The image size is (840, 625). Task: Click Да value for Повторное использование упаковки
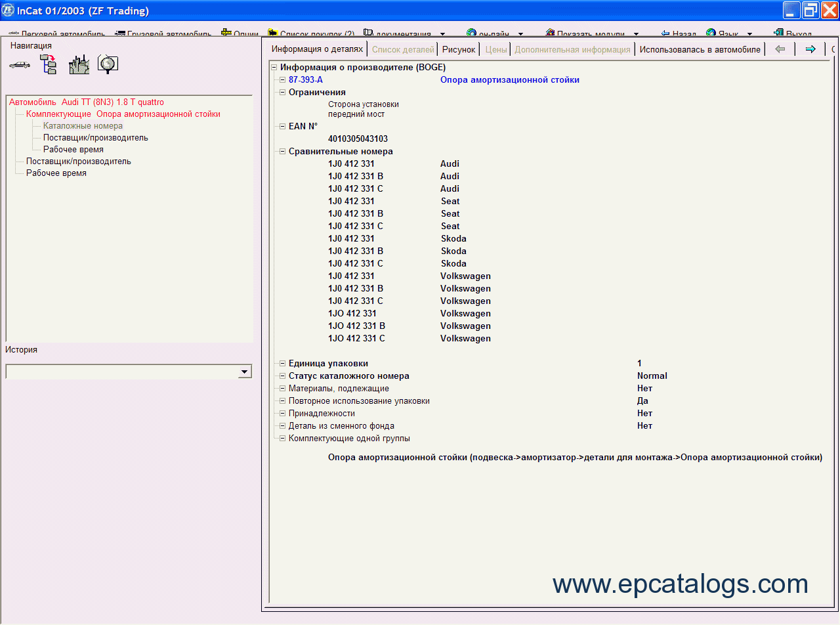click(x=642, y=400)
